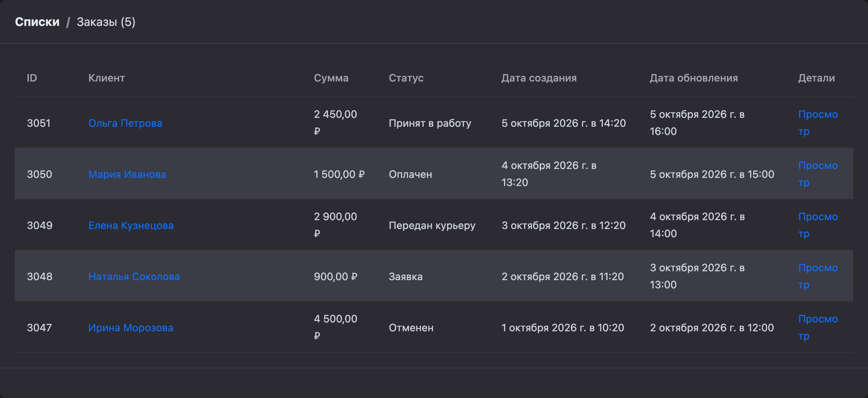
Task: Click update date 4 октября 14:00
Action: coord(697,225)
